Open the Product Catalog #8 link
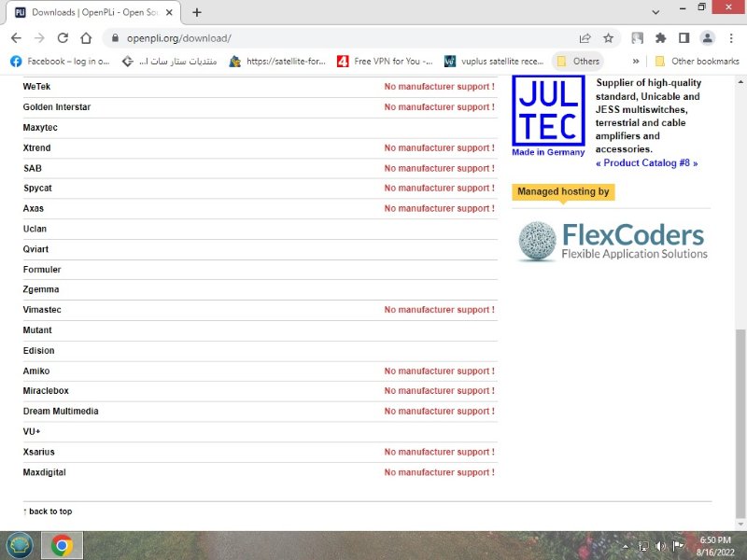747x560 pixels. pyautogui.click(x=646, y=163)
